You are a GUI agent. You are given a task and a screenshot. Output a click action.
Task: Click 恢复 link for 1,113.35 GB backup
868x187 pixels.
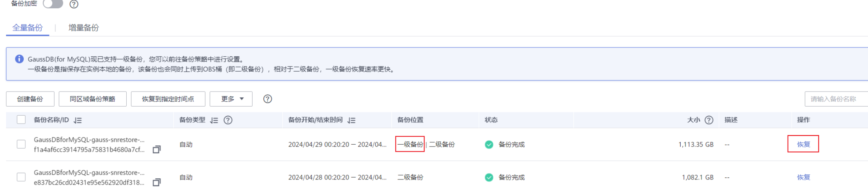click(x=803, y=144)
